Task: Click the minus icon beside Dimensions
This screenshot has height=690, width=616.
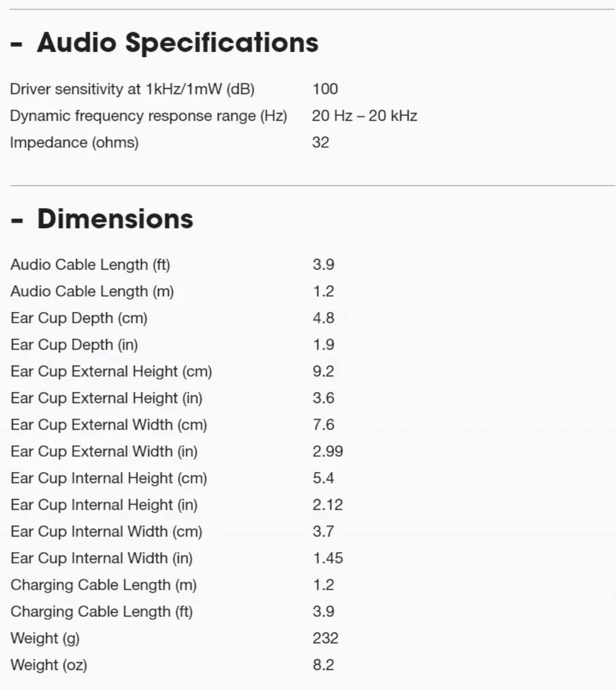Action: pyautogui.click(x=17, y=221)
